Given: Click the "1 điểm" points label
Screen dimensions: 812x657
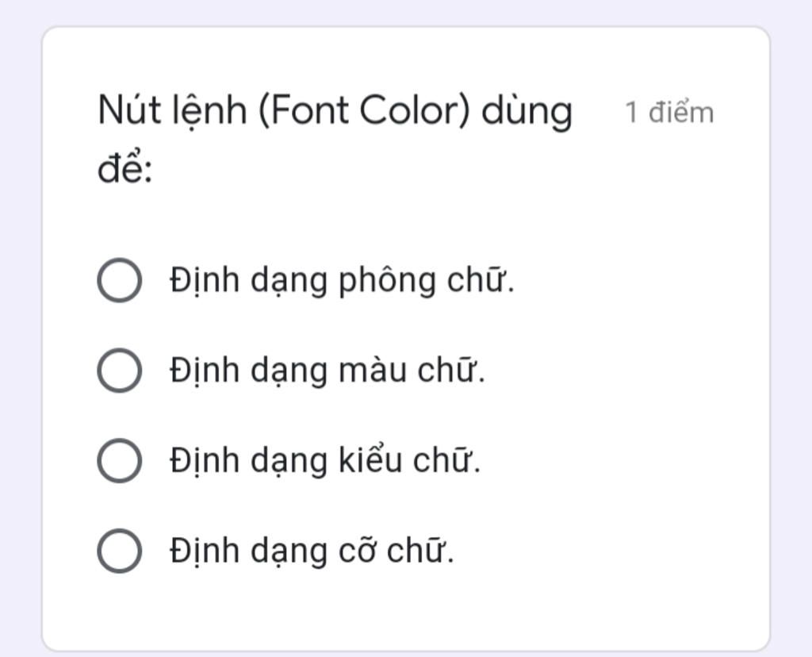Looking at the screenshot, I should pyautogui.click(x=669, y=113).
